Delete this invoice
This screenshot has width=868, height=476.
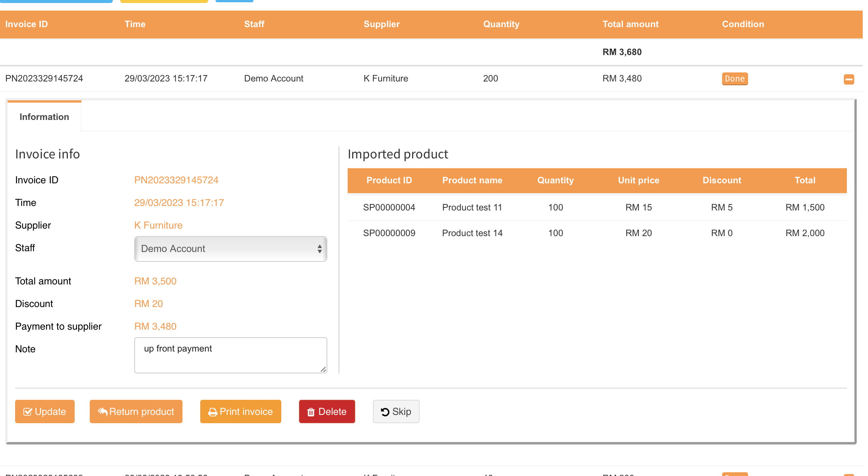(x=327, y=412)
